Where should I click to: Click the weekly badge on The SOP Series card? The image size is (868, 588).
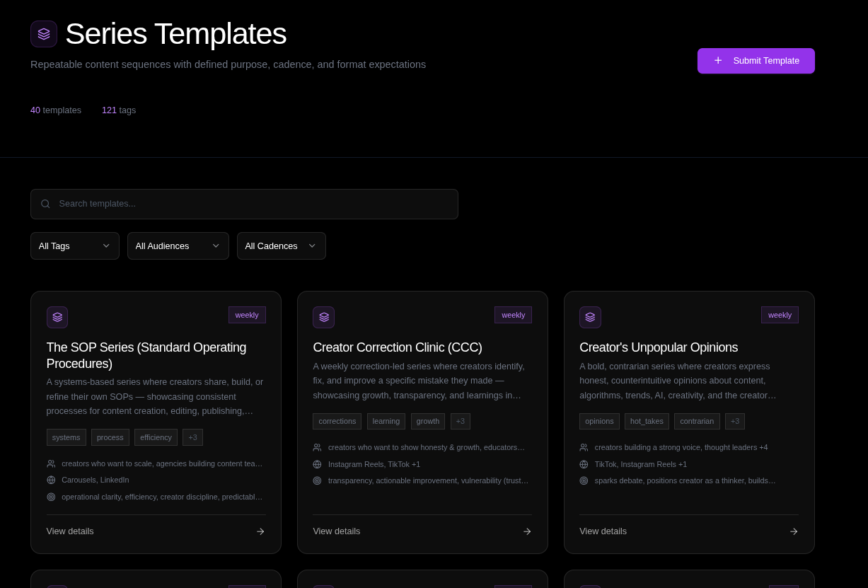(x=247, y=315)
